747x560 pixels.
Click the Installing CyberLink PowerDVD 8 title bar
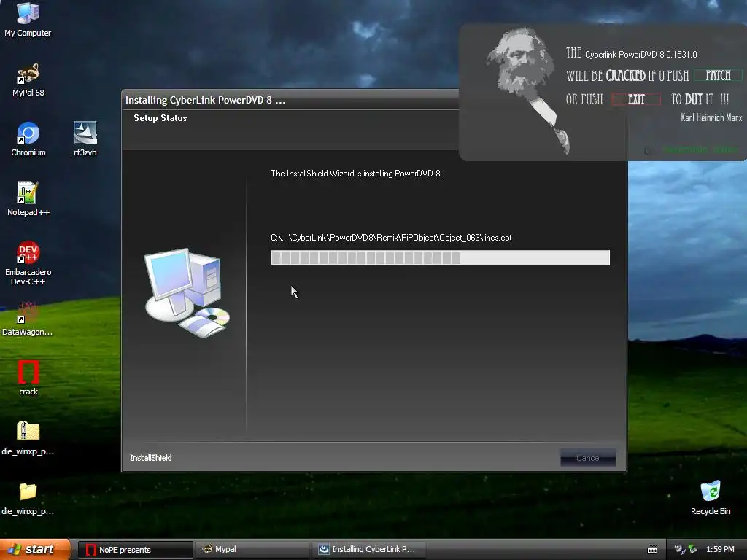coord(290,100)
